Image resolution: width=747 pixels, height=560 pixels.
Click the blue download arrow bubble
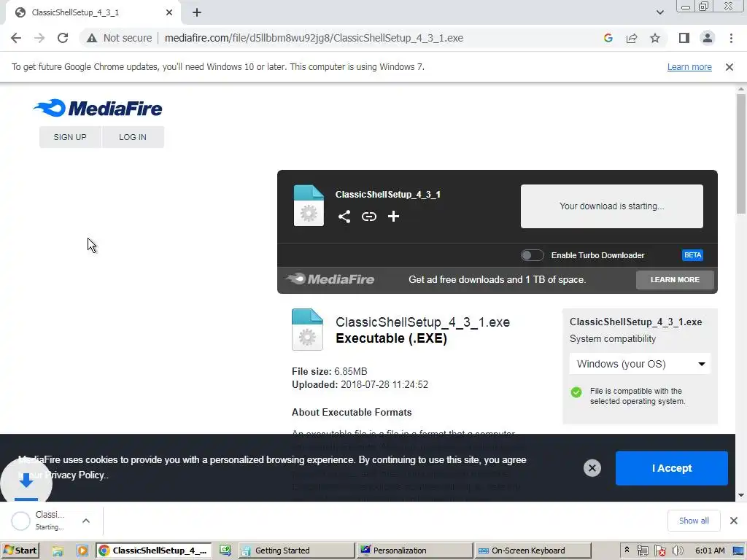click(26, 481)
